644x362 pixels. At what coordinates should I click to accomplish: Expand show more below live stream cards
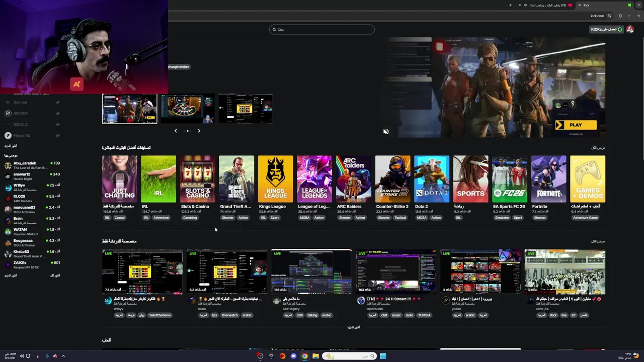[x=354, y=327]
